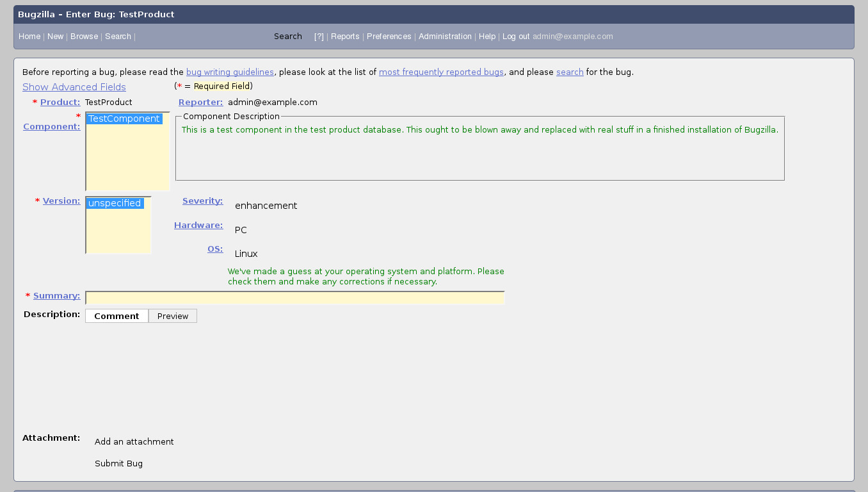868x492 pixels.
Task: Click the Add an attachment button
Action: coord(134,442)
